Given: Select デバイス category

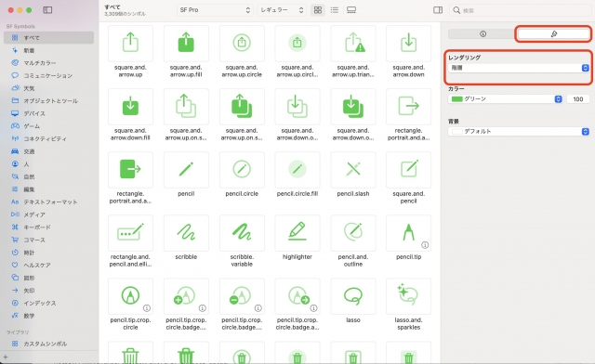Looking at the screenshot, I should [49, 113].
